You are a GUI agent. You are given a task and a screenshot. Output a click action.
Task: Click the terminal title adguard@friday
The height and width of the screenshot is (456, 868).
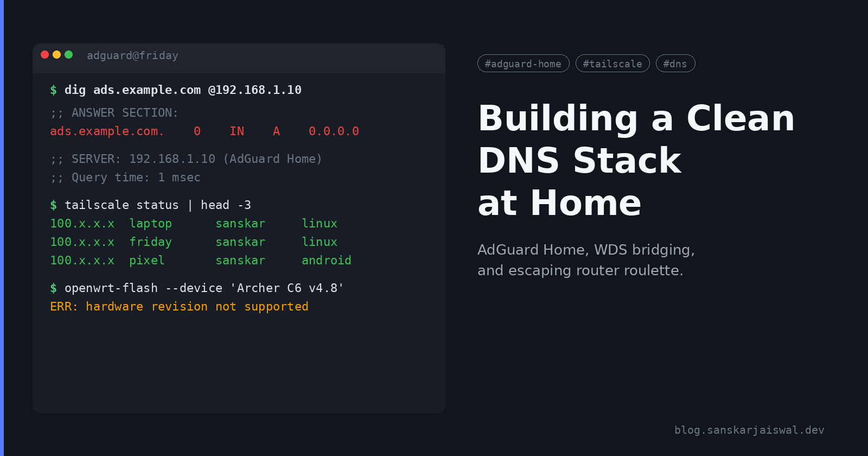tap(132, 55)
